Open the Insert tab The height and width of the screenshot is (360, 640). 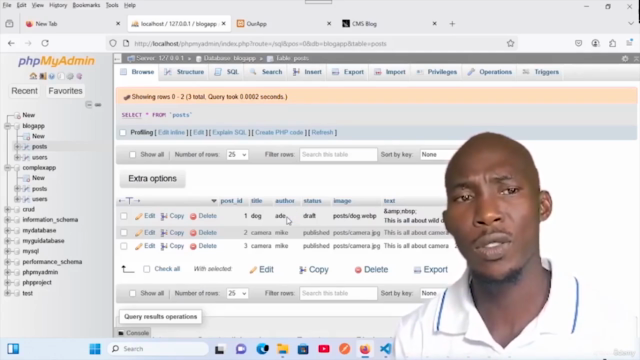pyautogui.click(x=307, y=72)
